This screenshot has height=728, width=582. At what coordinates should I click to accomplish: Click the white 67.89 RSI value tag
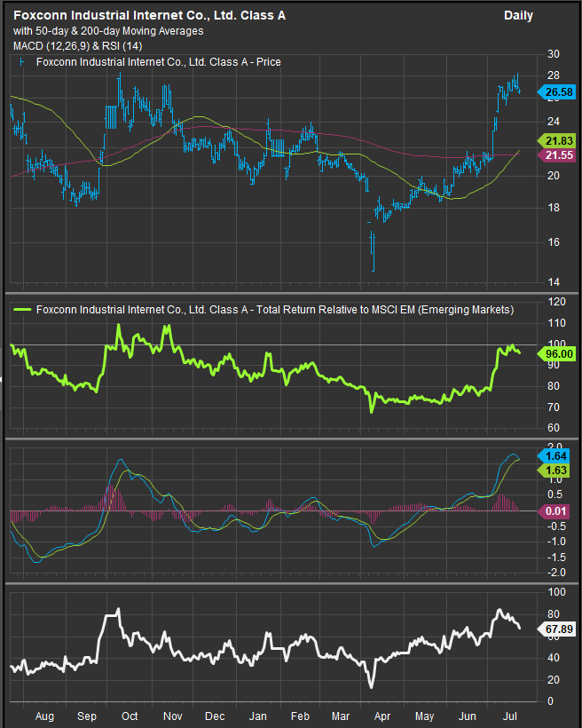pos(558,628)
